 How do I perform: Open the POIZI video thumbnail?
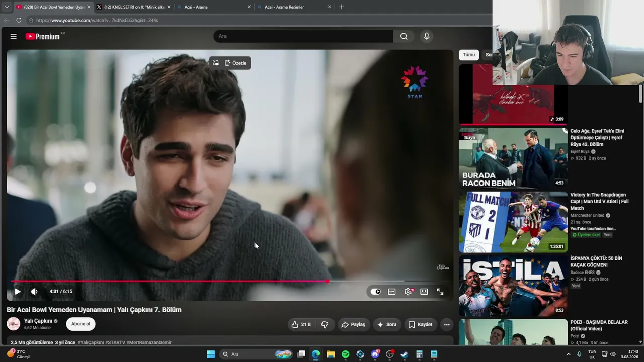(513, 332)
